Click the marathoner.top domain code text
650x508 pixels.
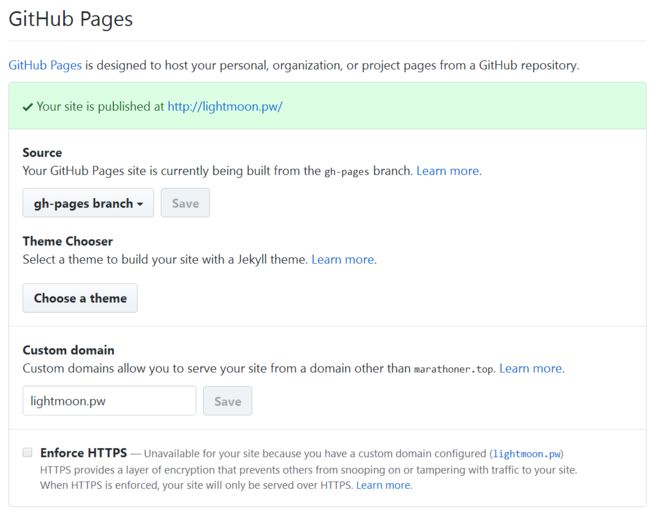pos(454,369)
